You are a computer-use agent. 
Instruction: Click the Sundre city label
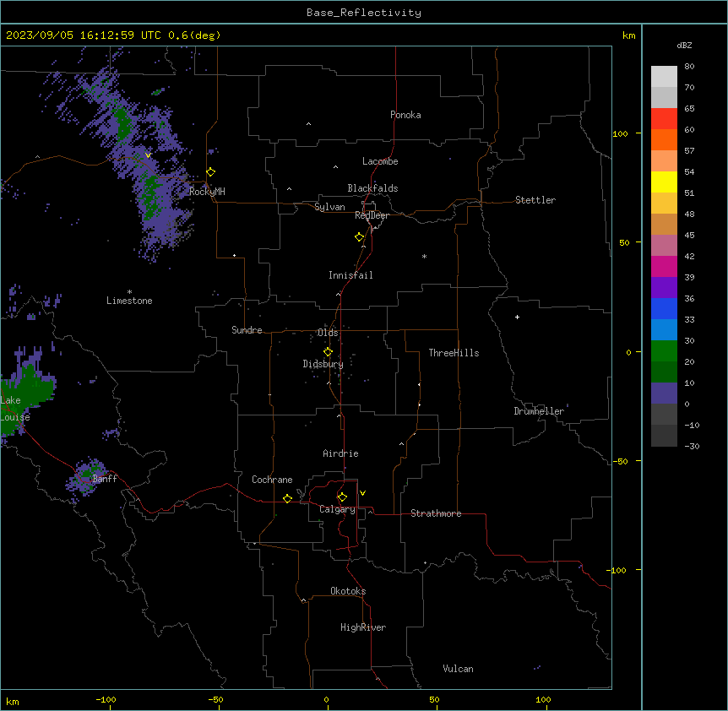coord(247,330)
